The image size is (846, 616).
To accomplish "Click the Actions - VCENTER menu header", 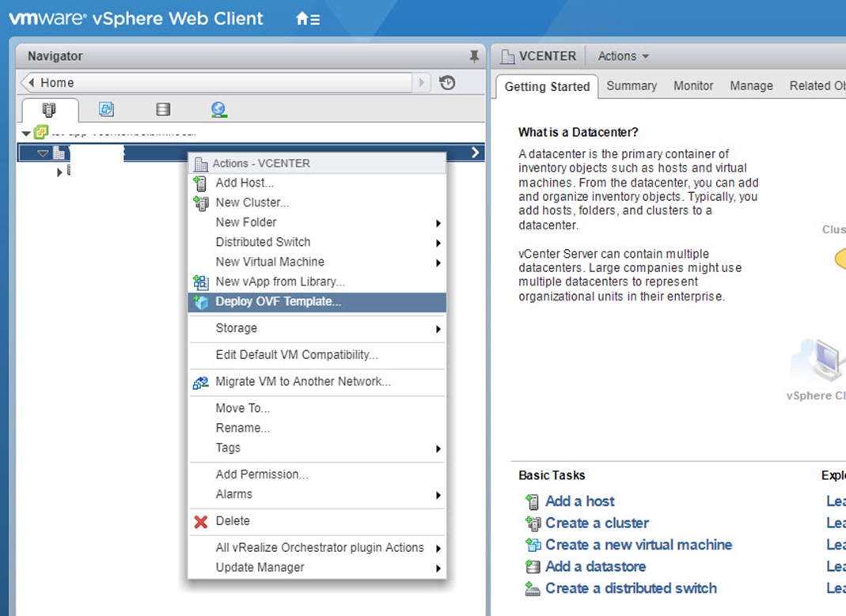I will [x=317, y=164].
